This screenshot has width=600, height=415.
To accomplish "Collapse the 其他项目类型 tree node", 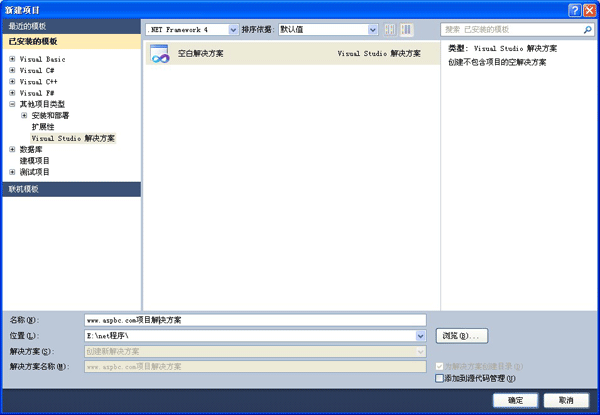I will click(12, 104).
